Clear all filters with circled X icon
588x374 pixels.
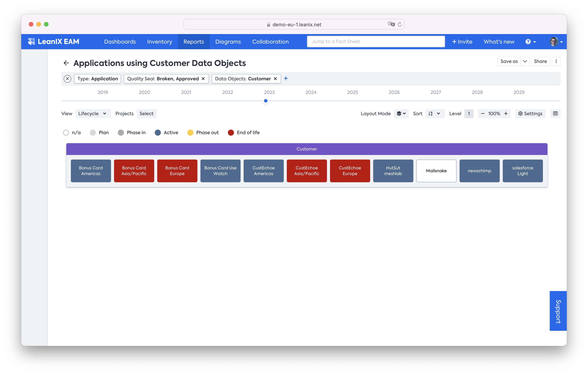tap(67, 79)
